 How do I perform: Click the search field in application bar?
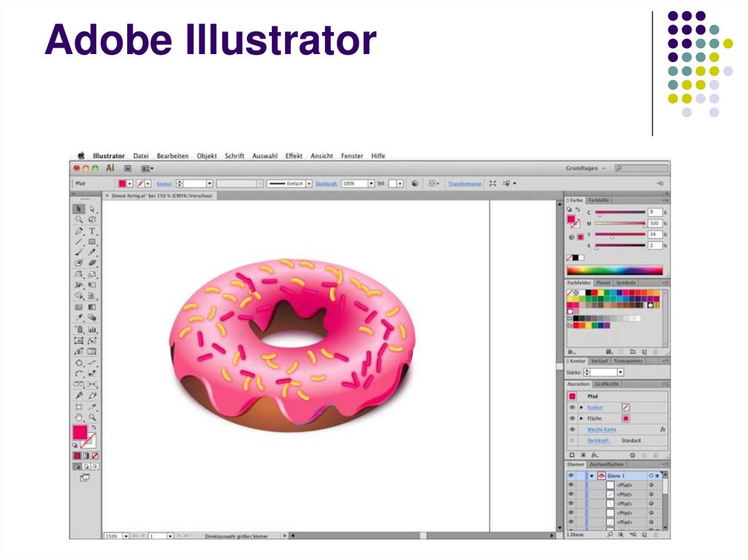(x=641, y=169)
